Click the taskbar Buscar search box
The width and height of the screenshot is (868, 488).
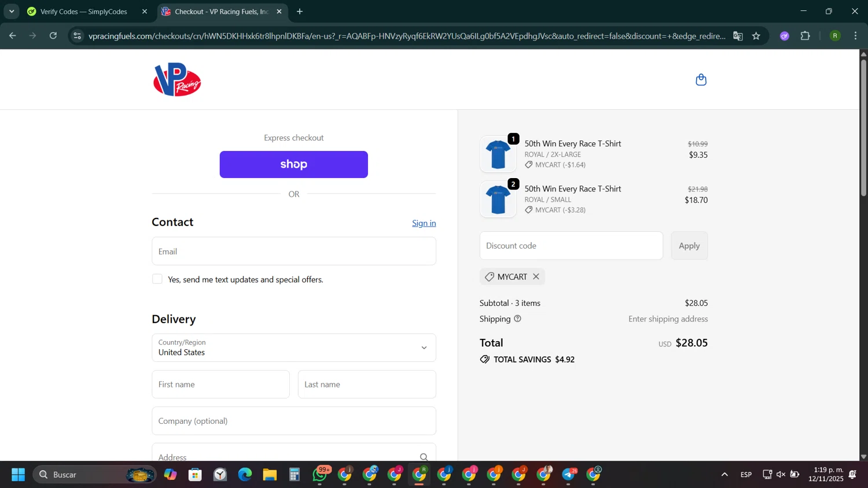tap(94, 475)
